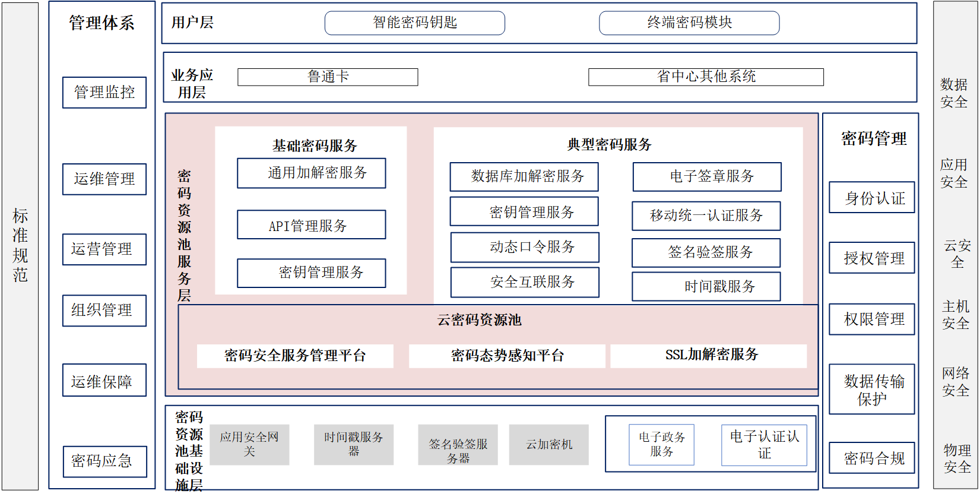
Task: Select the 电子政务服务 box
Action: pyautogui.click(x=661, y=445)
